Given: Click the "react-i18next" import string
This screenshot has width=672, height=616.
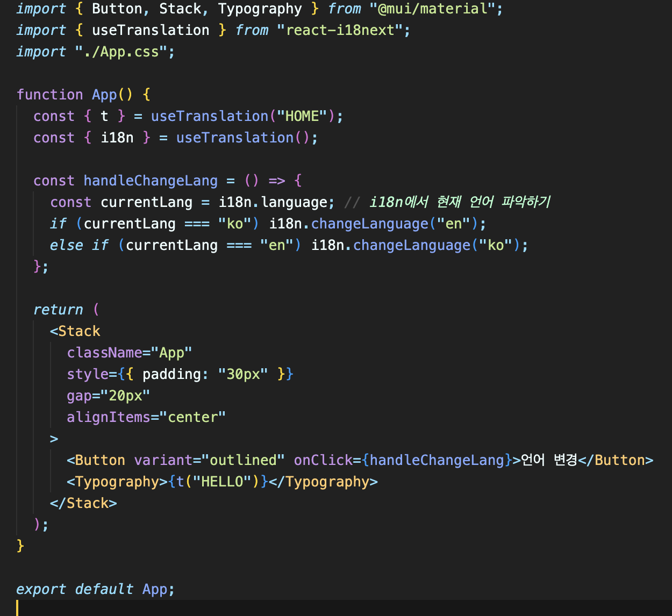Looking at the screenshot, I should pos(340,30).
